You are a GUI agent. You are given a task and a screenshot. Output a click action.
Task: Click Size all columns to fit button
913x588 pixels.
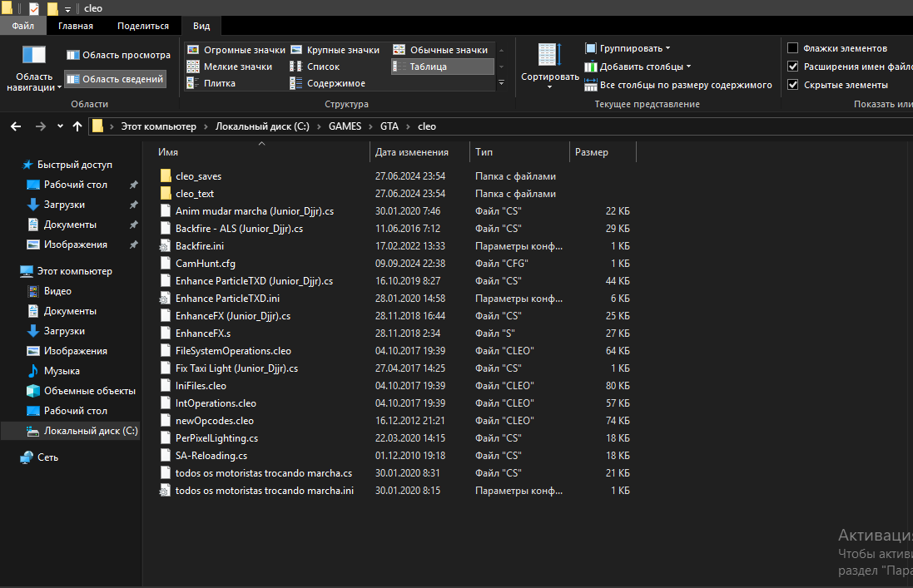click(678, 85)
